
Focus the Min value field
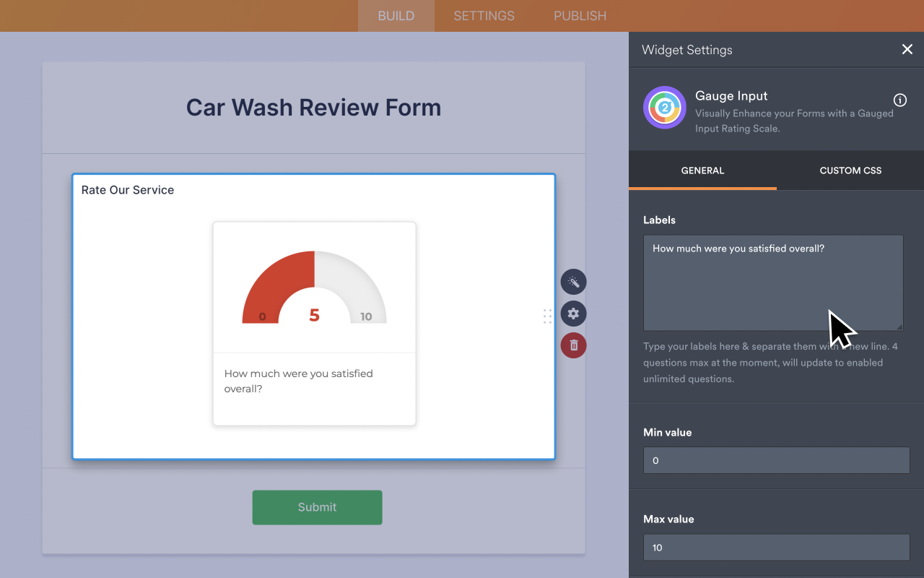point(776,460)
